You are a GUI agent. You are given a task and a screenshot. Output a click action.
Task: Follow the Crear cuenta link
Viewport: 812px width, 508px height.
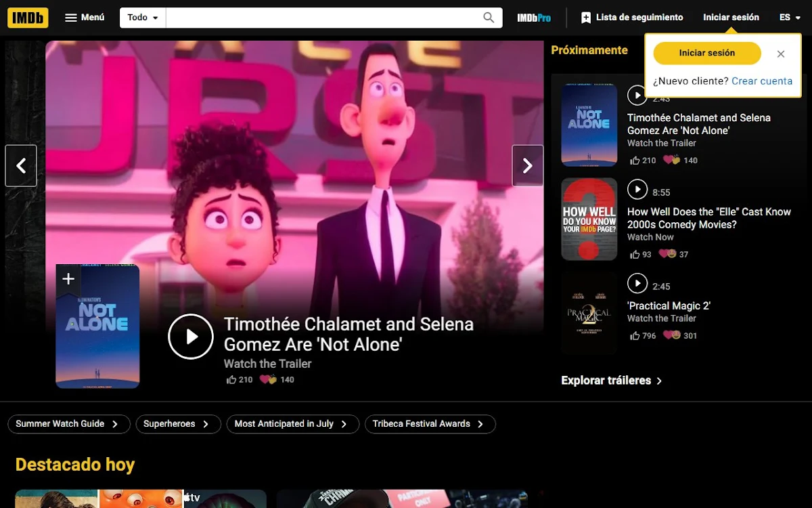pyautogui.click(x=762, y=81)
